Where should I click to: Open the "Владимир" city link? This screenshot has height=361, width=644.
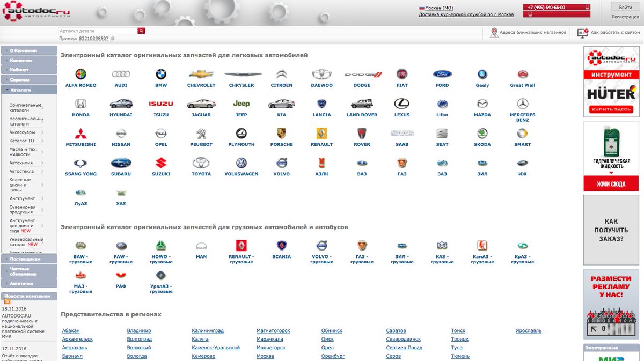pyautogui.click(x=139, y=331)
